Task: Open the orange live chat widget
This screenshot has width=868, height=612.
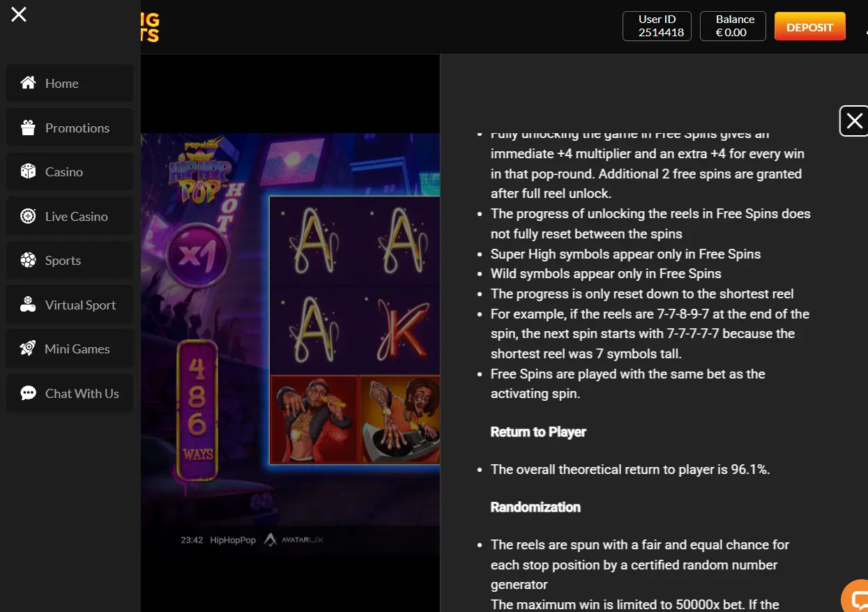Action: coord(856,598)
